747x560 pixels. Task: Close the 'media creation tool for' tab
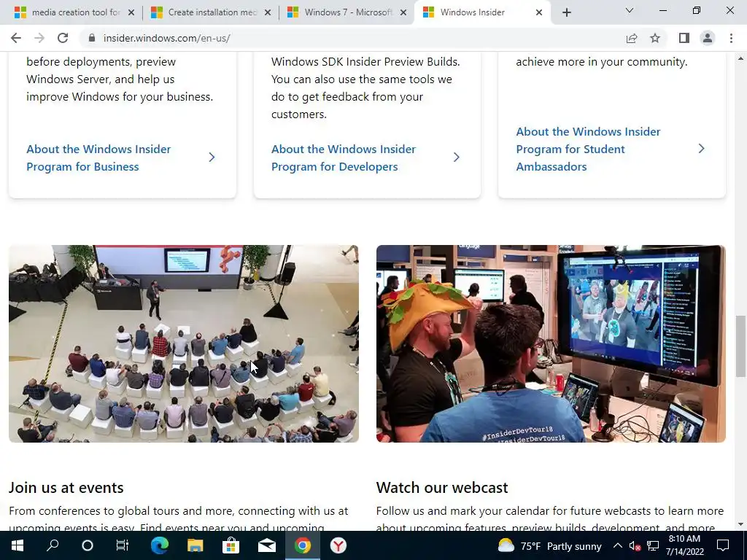point(131,12)
